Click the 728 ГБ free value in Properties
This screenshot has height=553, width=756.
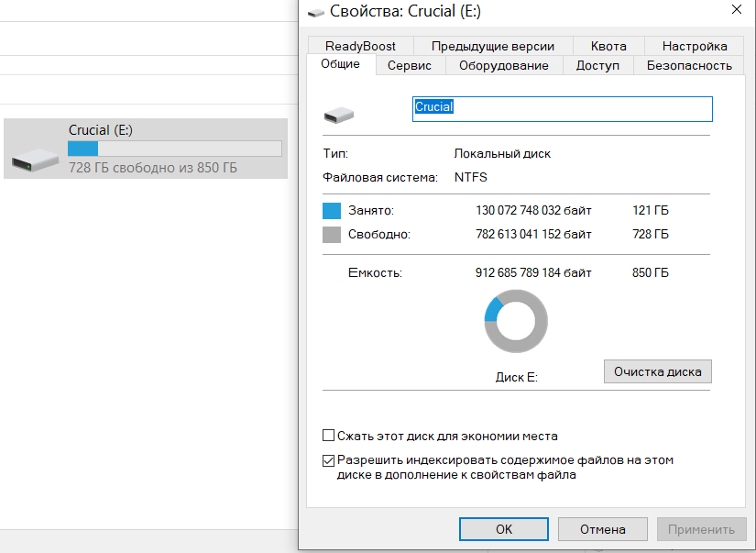pos(651,234)
